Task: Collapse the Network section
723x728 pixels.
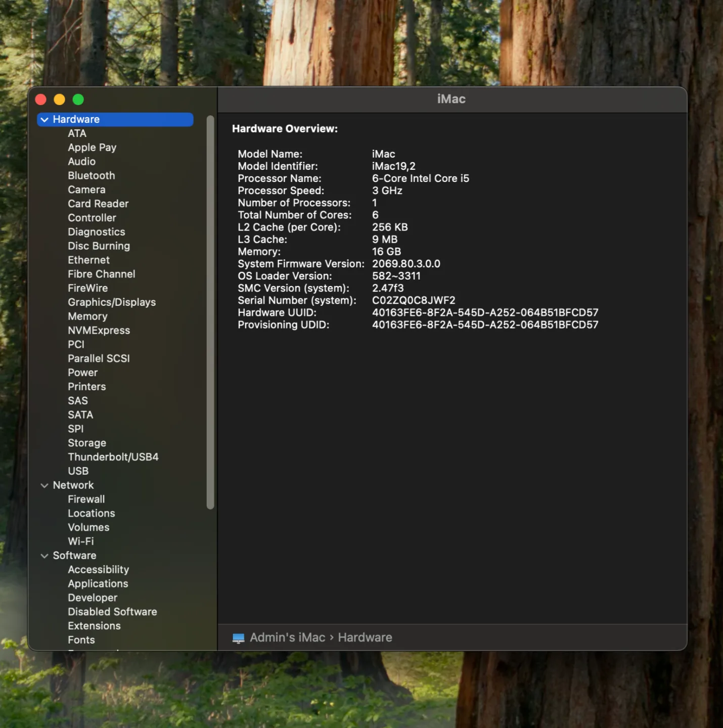Action: click(45, 485)
